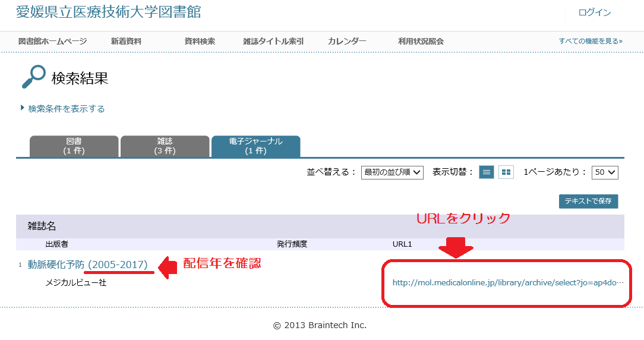Open カレンダー menu item

[346, 41]
